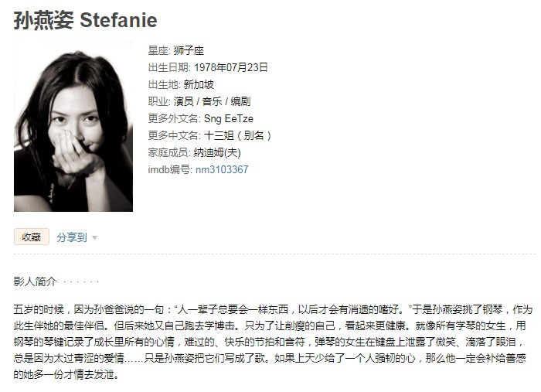
Task: Click the alias 十三姐（别名）
Action: [x=238, y=135]
